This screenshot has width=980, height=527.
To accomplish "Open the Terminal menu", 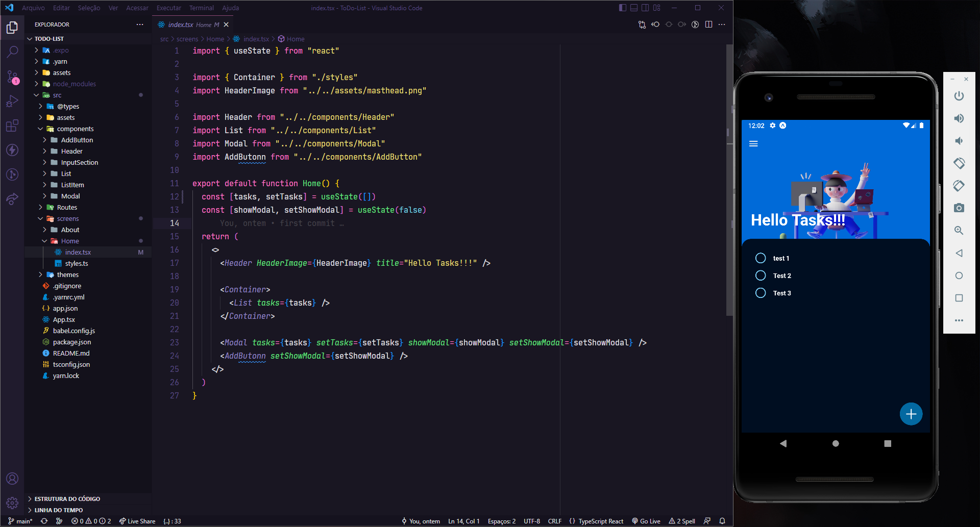I will coord(201,8).
